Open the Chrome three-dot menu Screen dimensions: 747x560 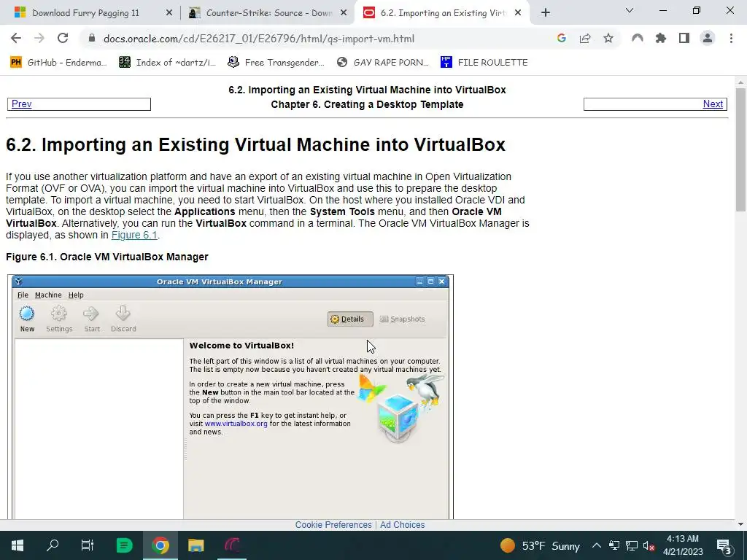pos(731,39)
